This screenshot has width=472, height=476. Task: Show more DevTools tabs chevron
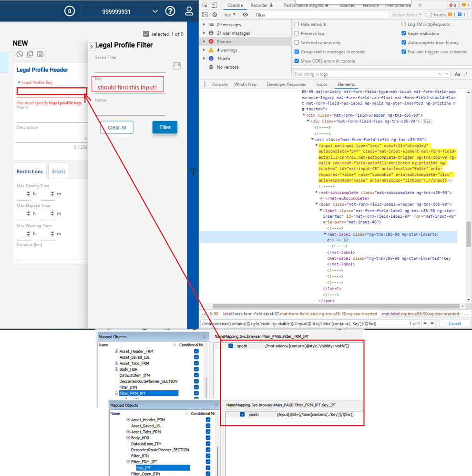point(420,5)
